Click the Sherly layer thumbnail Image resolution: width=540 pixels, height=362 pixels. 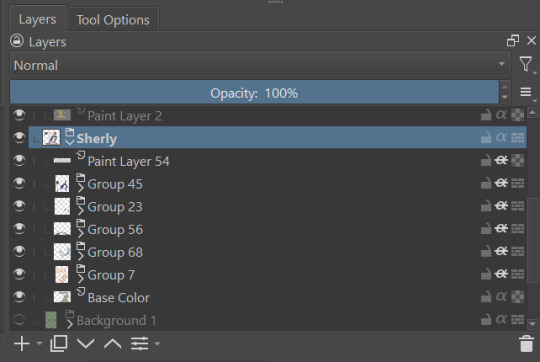click(51, 137)
